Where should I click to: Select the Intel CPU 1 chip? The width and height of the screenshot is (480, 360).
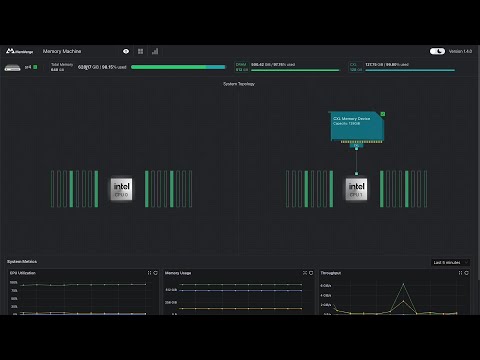pos(356,189)
